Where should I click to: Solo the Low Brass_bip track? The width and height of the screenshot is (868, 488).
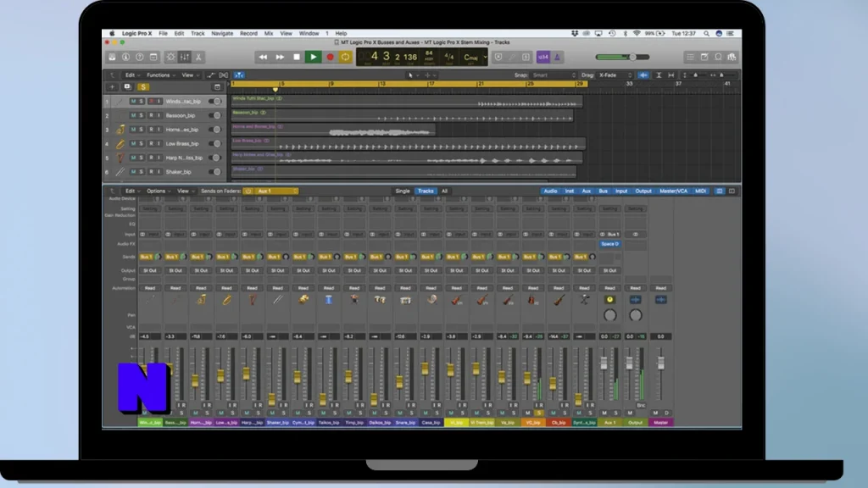(142, 144)
